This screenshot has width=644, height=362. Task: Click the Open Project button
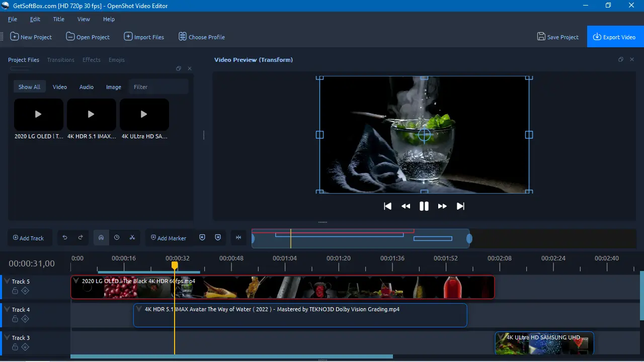(88, 37)
